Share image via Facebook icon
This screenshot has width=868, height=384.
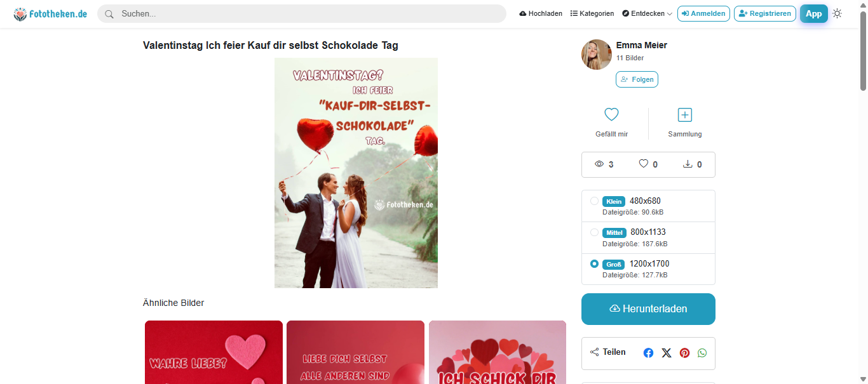648,353
